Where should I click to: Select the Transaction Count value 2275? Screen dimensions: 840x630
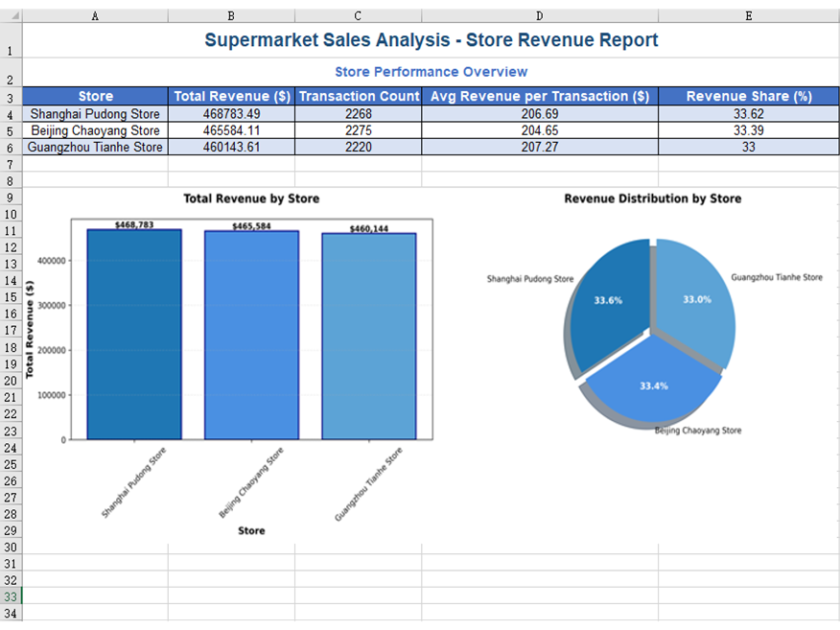358,130
